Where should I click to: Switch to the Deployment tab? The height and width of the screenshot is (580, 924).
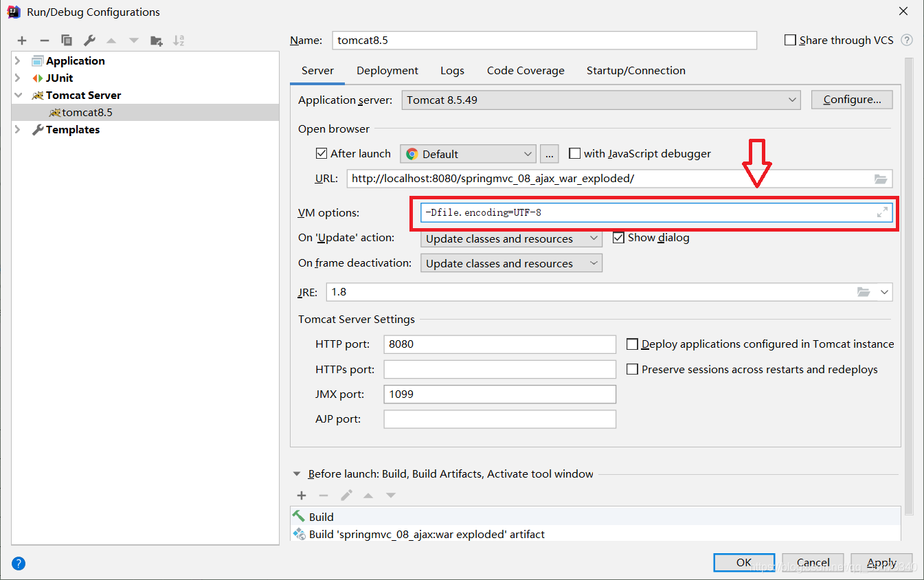387,71
